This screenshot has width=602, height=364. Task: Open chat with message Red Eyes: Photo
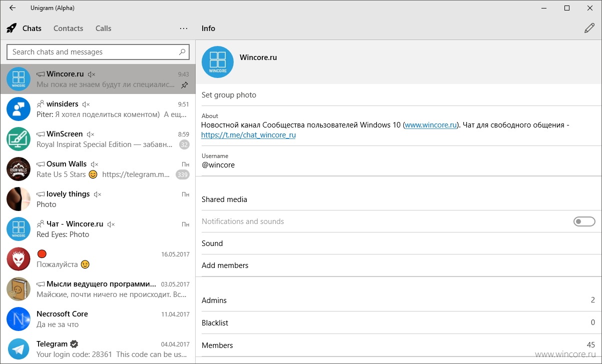pos(98,229)
